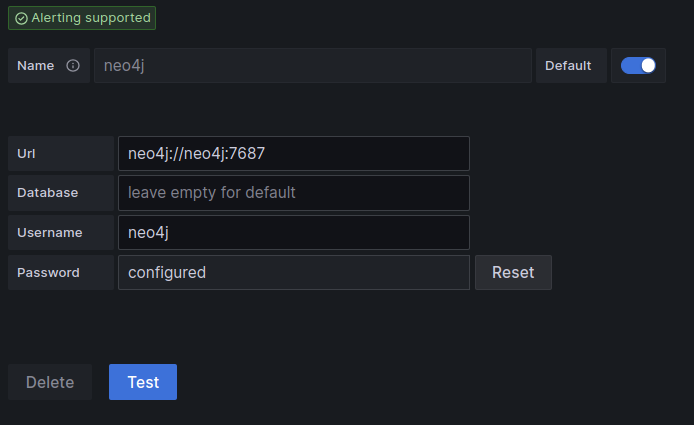The height and width of the screenshot is (425, 694).
Task: Click the Database label
Action: point(47,193)
